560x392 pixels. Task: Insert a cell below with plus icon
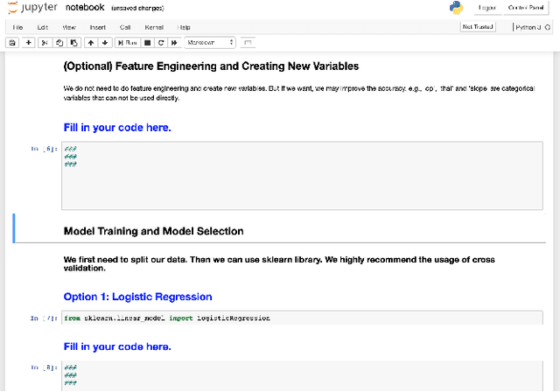coord(28,42)
